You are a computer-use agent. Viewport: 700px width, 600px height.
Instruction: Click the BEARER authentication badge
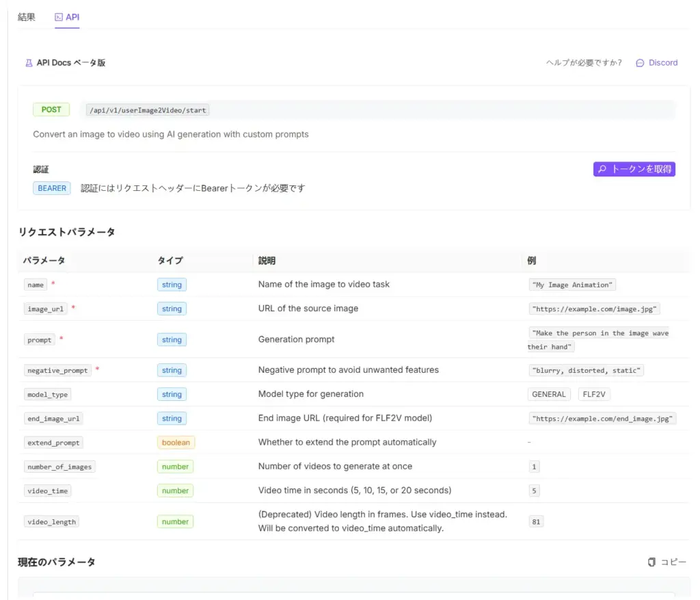tap(52, 188)
